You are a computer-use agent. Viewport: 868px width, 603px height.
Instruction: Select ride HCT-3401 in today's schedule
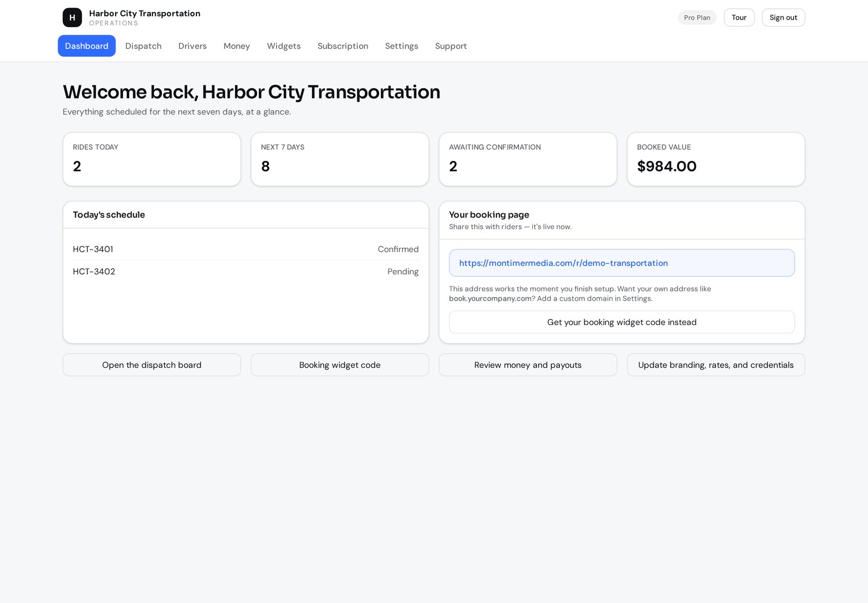click(x=246, y=249)
